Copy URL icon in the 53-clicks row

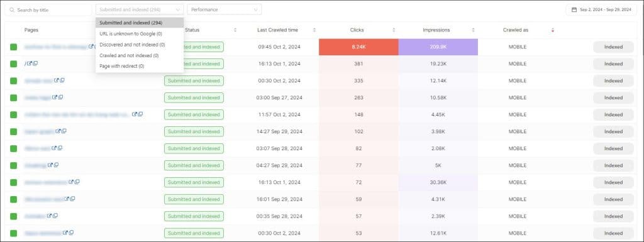click(71, 233)
